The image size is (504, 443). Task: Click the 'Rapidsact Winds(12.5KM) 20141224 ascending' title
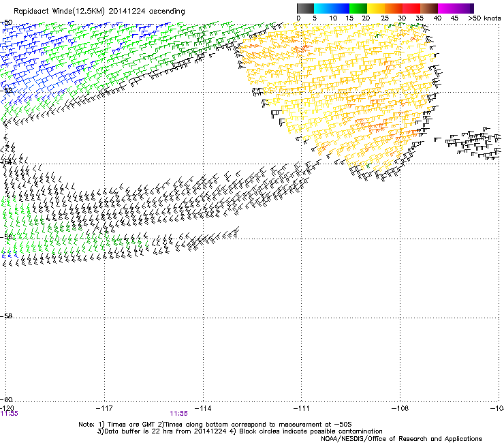coord(99,12)
